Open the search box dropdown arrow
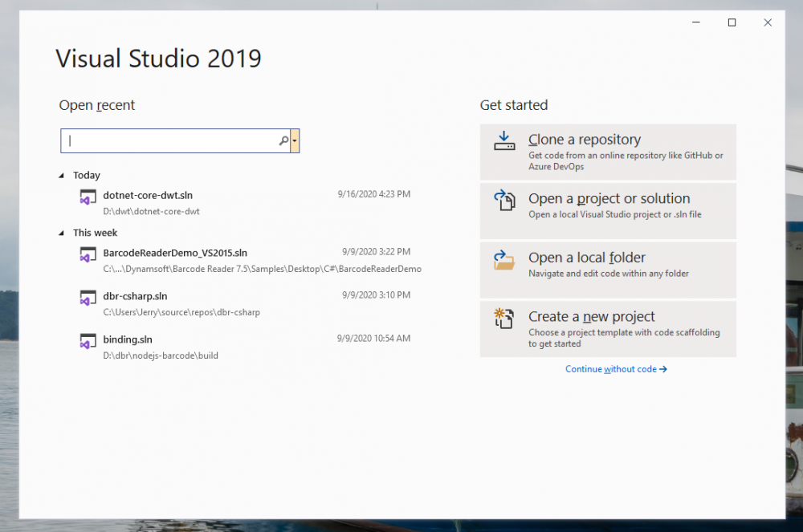 tap(296, 141)
